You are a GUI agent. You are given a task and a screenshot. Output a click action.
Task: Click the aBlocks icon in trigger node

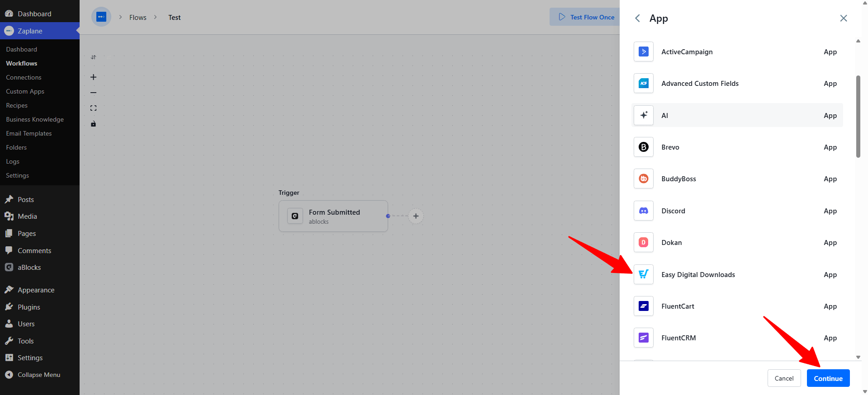click(x=295, y=216)
